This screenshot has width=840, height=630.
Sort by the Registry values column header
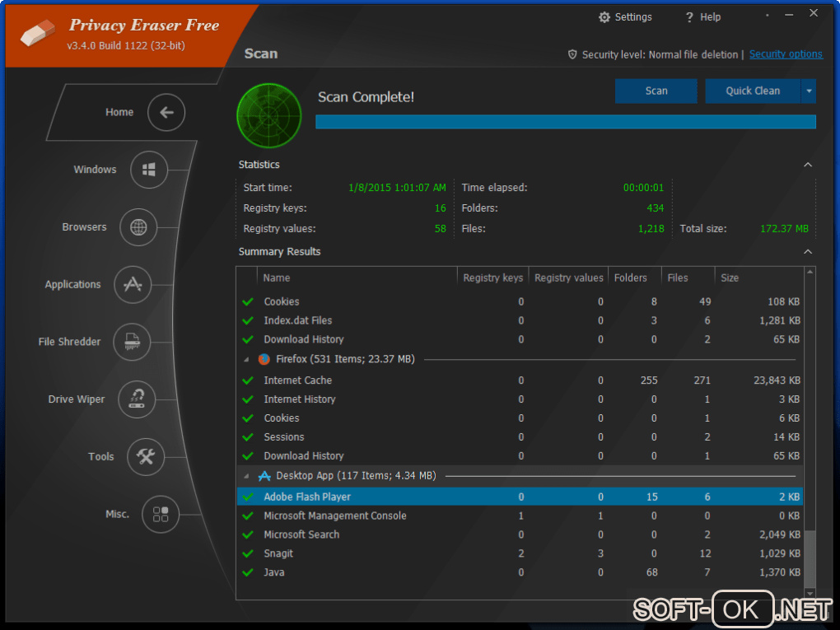[x=568, y=278]
